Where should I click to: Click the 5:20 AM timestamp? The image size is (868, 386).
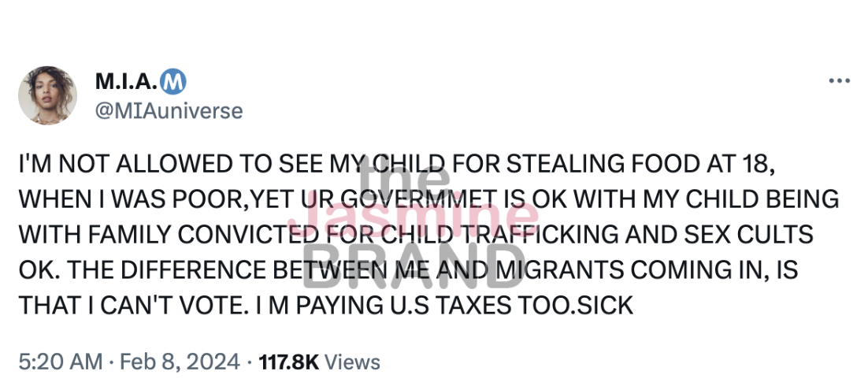coord(60,362)
